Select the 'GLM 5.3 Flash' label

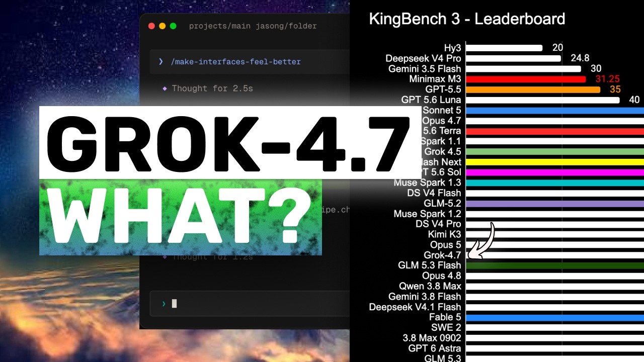430,265
